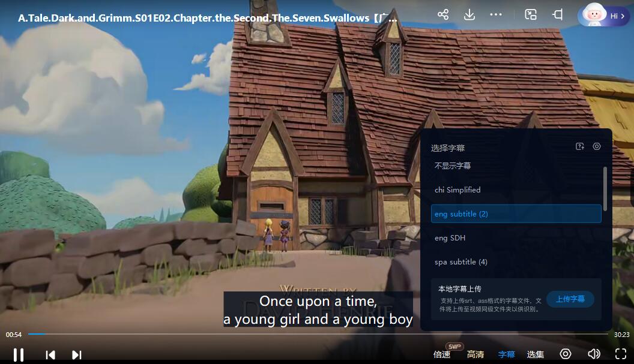634x364 pixels.
Task: Click the SVIP badge above 倍速
Action: tap(454, 346)
